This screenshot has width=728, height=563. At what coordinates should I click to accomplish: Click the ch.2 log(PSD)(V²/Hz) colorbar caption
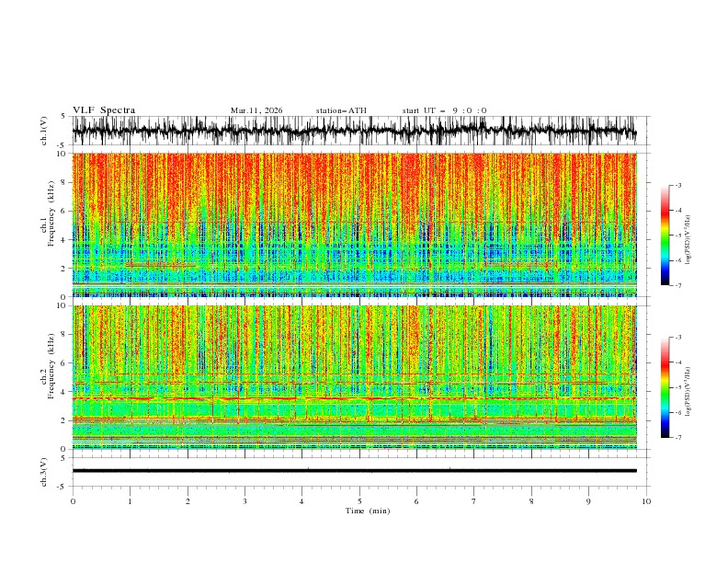click(x=688, y=392)
